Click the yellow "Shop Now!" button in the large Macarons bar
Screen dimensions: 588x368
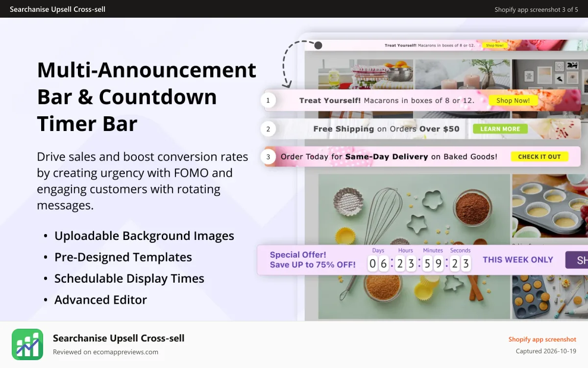point(513,101)
